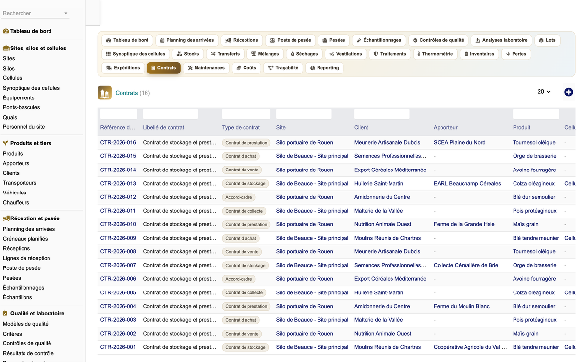Open client Huilerie Saint-Martin in CTR-2026-013 row
The height and width of the screenshot is (364, 588).
click(379, 184)
